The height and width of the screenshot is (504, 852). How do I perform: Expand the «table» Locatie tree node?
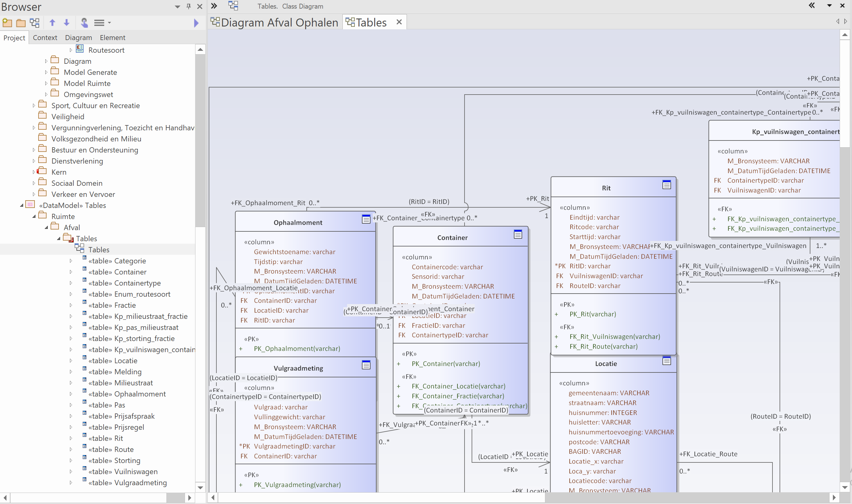pos(71,361)
